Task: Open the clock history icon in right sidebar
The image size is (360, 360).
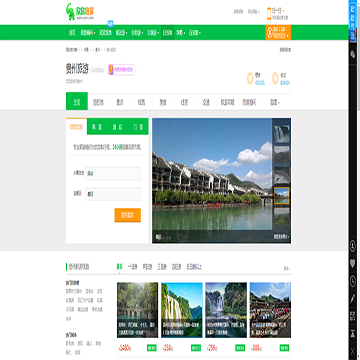Action: pos(353,281)
